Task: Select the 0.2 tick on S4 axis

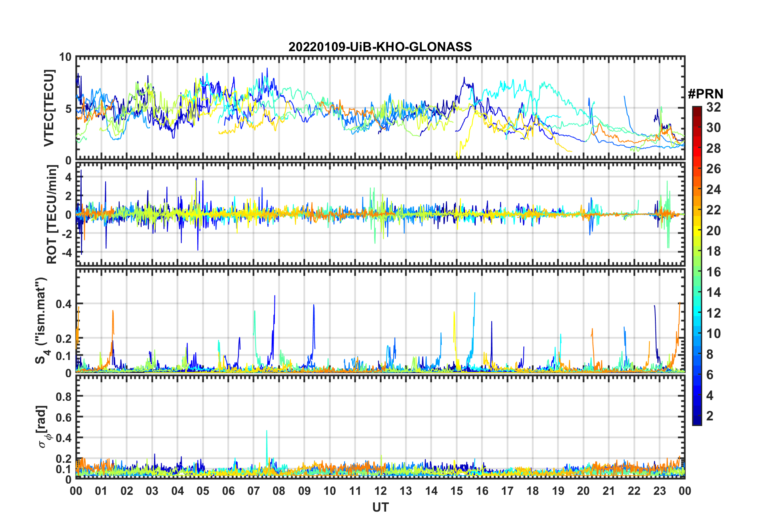Action: point(64,338)
